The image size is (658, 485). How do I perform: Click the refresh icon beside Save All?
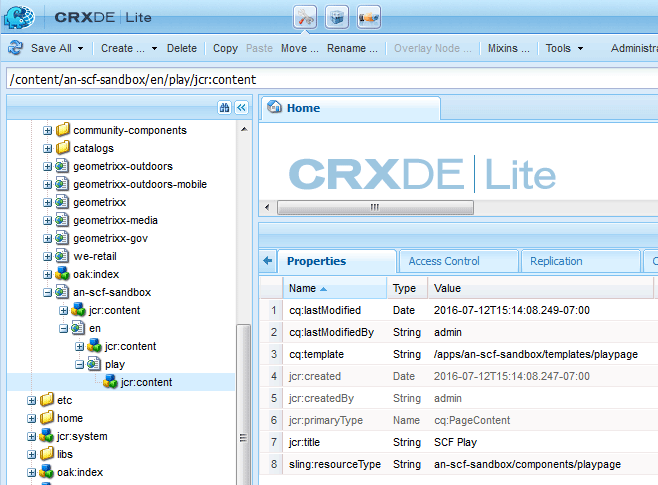coord(16,48)
